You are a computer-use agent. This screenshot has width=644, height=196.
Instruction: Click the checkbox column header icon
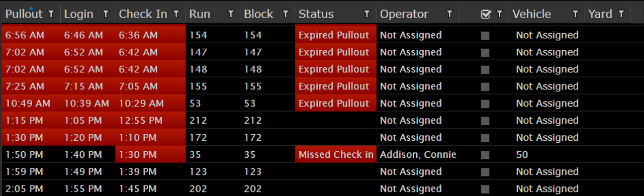tap(486, 15)
